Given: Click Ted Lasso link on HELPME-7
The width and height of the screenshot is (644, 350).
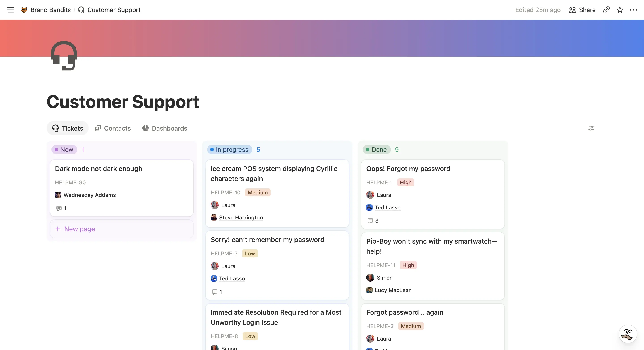Looking at the screenshot, I should [x=232, y=278].
